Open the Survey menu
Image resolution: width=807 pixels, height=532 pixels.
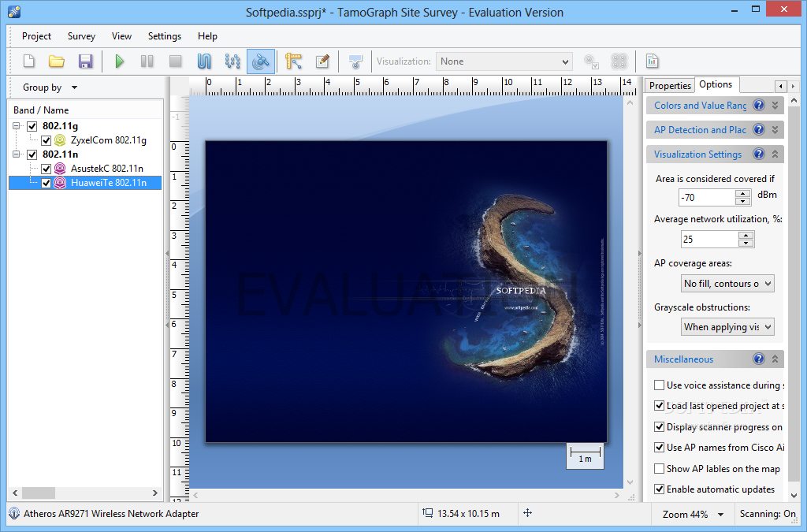(81, 36)
